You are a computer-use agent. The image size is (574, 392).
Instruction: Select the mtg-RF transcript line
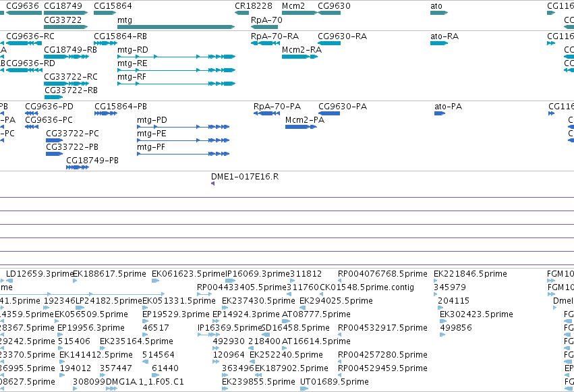(x=176, y=84)
